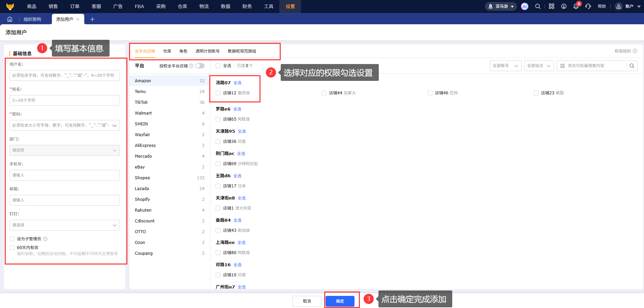This screenshot has height=308, width=644.
Task: Select SHEIN in platform list
Action: click(x=170, y=124)
